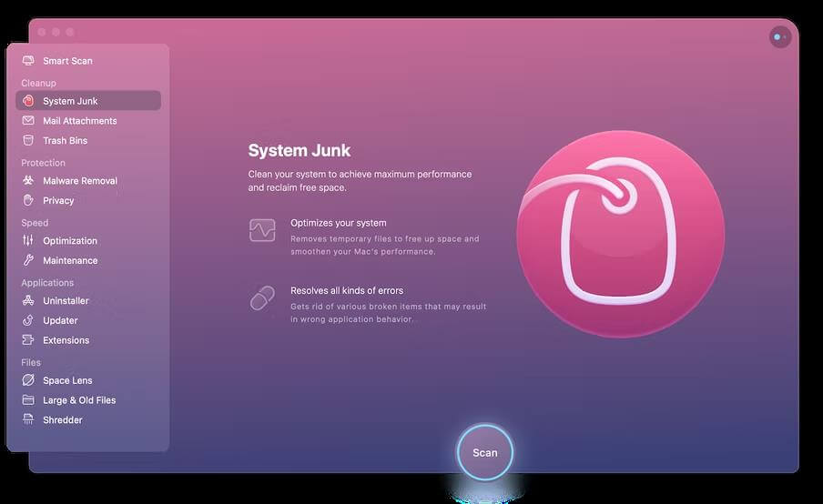Viewport: 823px width, 504px height.
Task: Click the Optimization sliders icon
Action: (27, 241)
